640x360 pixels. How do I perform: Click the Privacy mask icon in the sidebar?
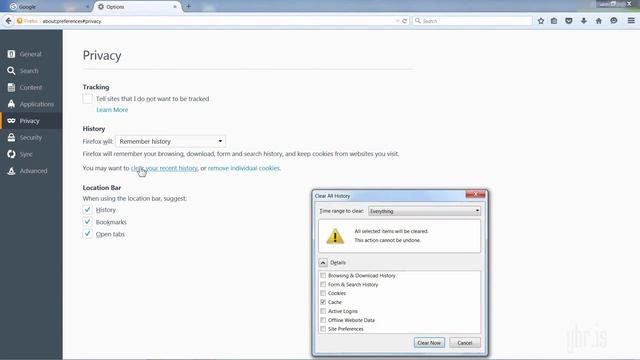(11, 121)
